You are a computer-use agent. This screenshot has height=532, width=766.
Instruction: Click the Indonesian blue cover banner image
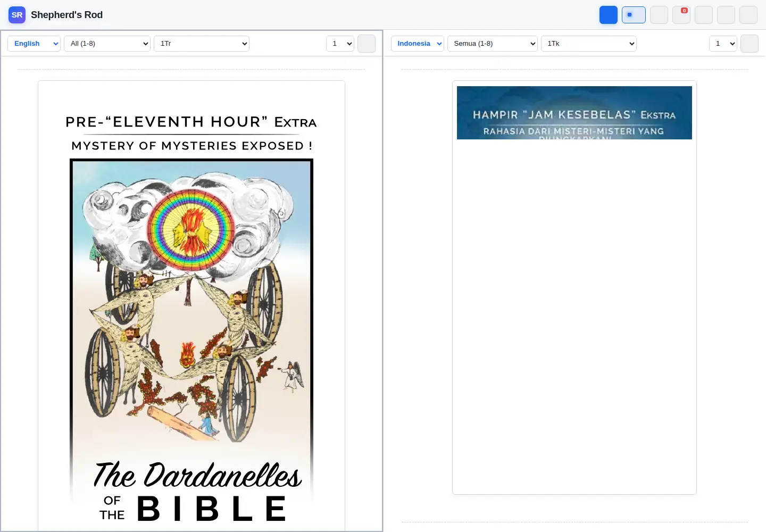coord(574,113)
